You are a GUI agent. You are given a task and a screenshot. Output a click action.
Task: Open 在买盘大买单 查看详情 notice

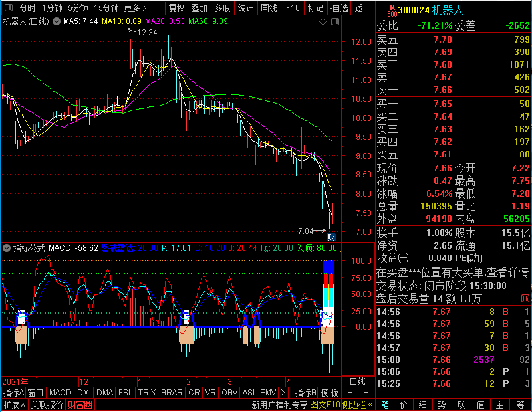coord(452,272)
